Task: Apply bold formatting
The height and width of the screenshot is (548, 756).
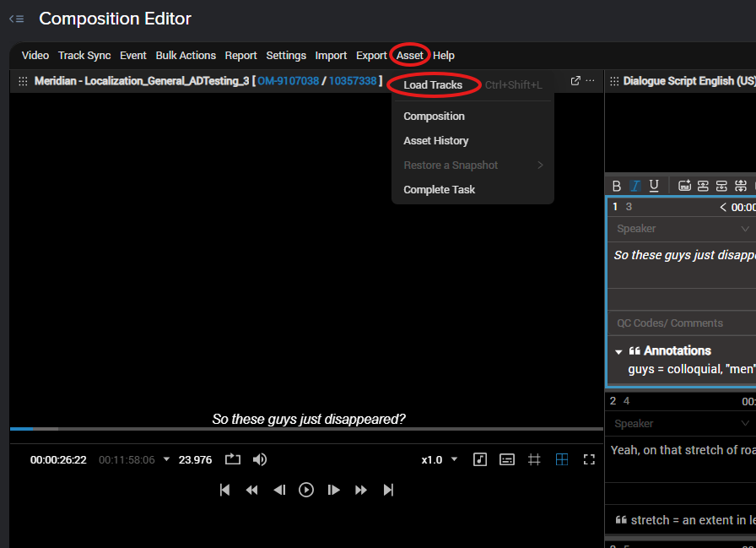Action: pos(617,186)
